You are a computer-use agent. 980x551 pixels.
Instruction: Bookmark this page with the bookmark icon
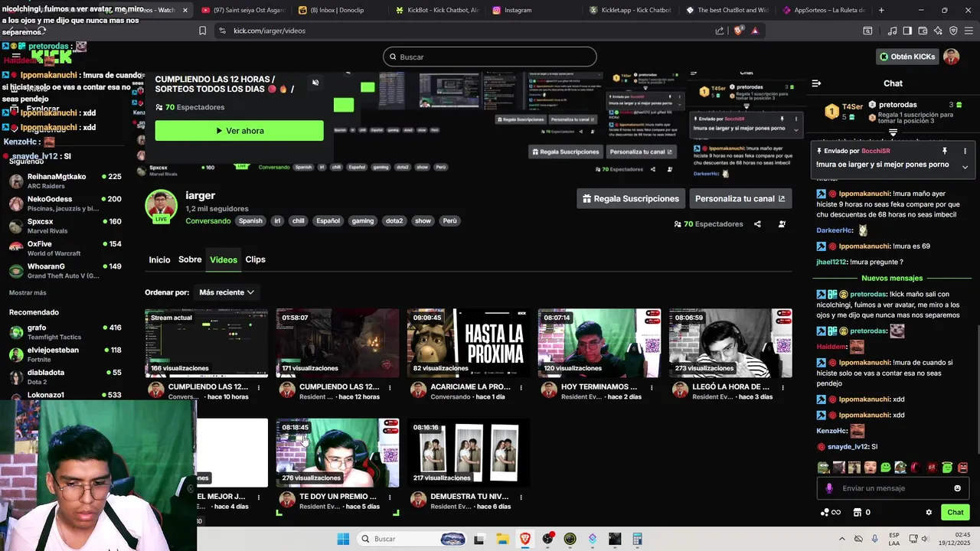point(202,31)
